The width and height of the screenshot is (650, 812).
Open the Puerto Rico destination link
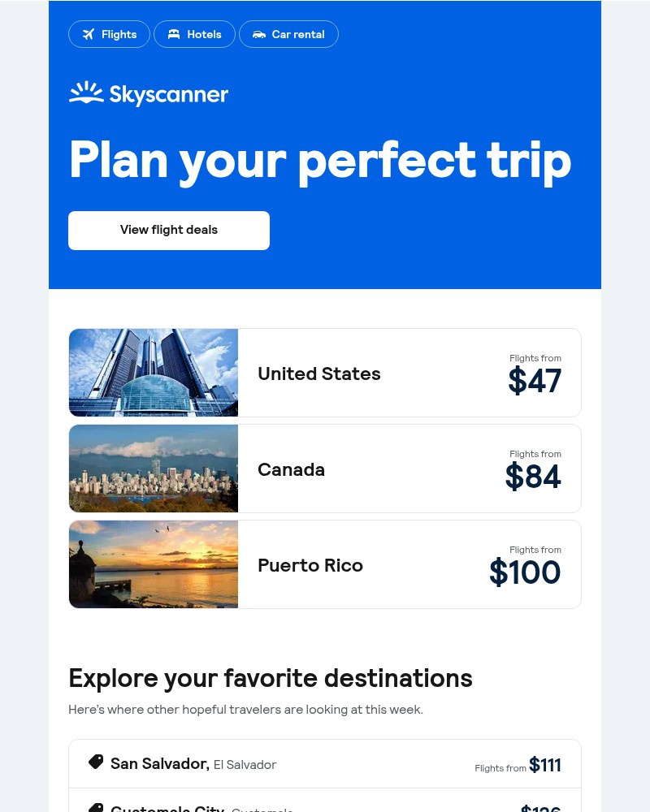310,565
